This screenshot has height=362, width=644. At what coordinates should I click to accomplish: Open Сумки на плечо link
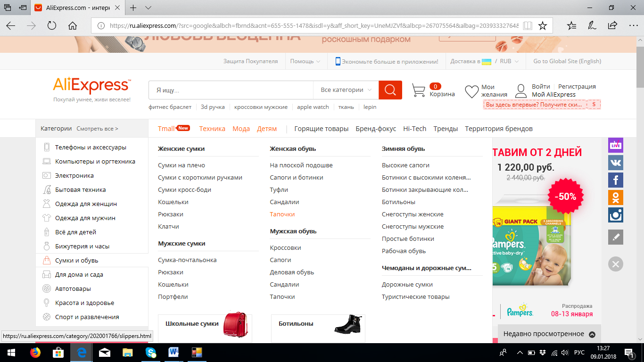point(182,165)
